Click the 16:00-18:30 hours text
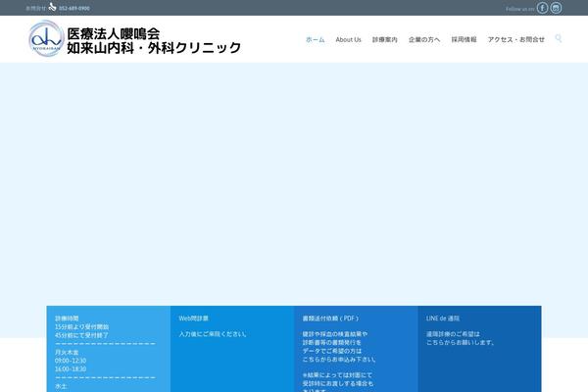The height and width of the screenshot is (392, 588). 71,369
